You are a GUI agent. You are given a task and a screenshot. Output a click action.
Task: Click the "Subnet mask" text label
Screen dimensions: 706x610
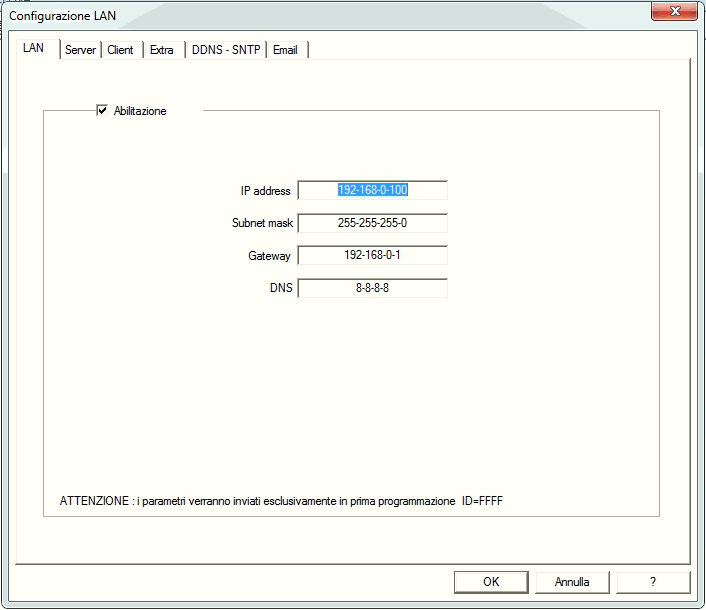pos(261,223)
